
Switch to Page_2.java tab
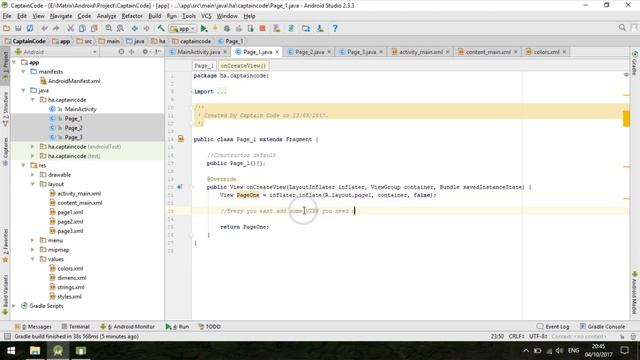[x=309, y=52]
